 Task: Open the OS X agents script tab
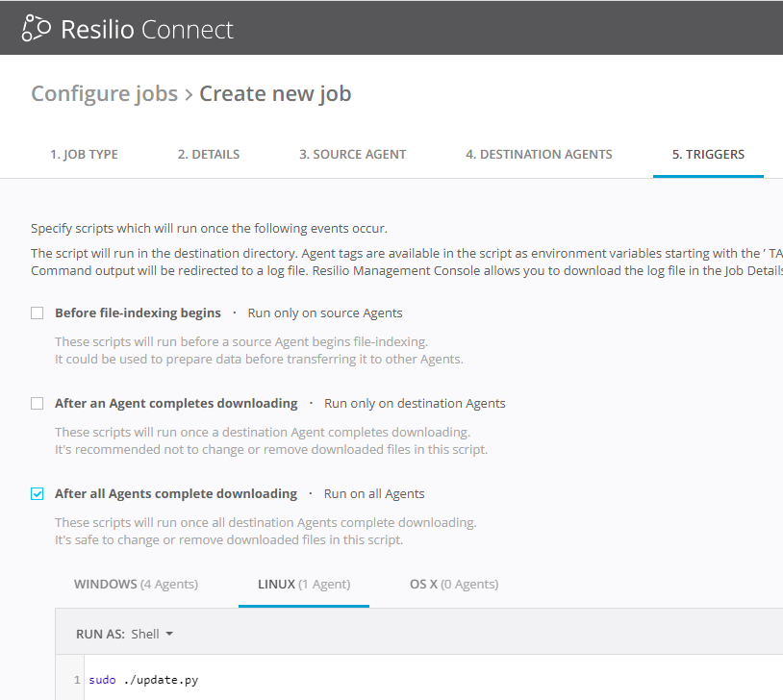click(x=454, y=584)
